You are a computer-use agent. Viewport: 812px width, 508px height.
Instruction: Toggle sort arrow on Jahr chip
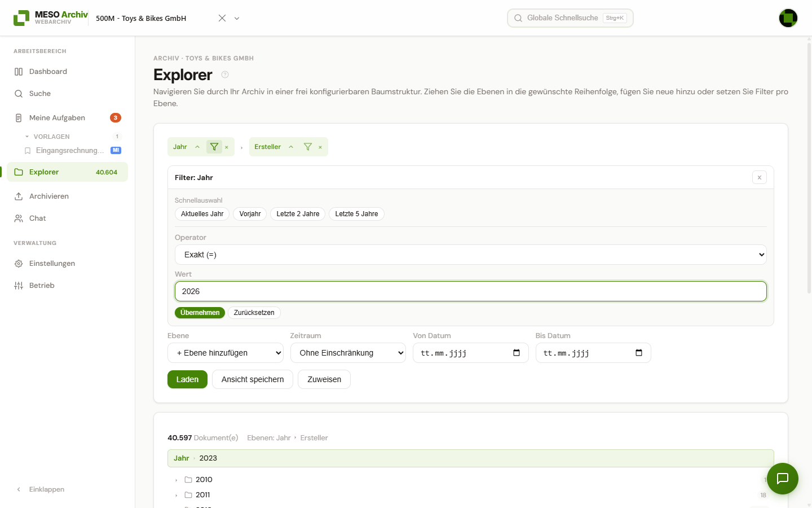(x=197, y=147)
